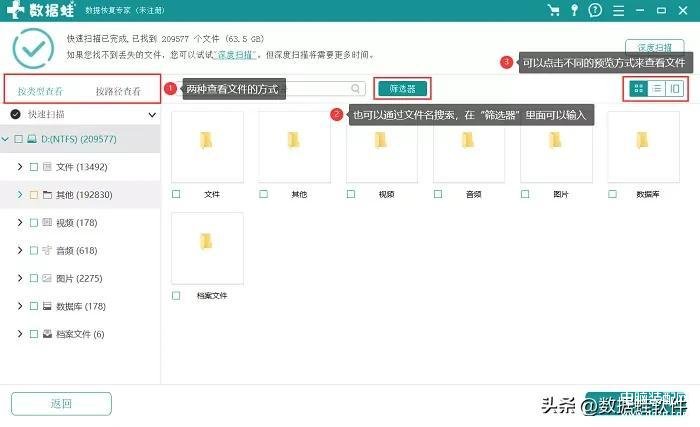Open the 音频 folder thumbnail
700x427 pixels.
coord(469,147)
